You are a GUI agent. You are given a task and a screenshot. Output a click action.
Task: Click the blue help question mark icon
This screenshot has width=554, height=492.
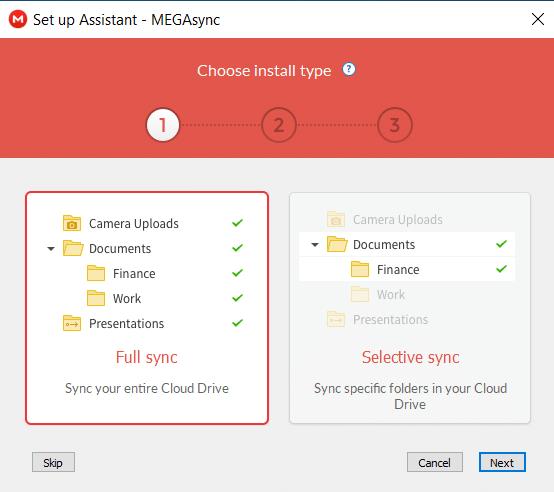click(349, 69)
